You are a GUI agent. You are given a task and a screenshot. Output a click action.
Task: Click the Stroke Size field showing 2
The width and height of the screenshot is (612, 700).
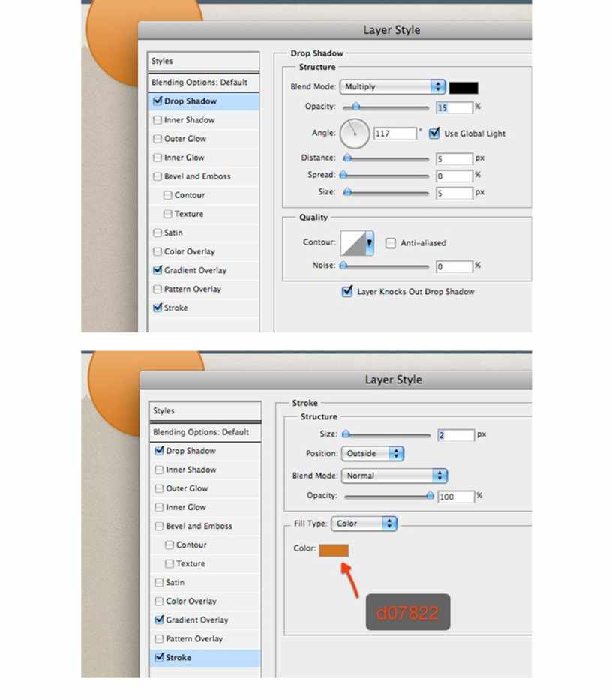click(x=456, y=435)
